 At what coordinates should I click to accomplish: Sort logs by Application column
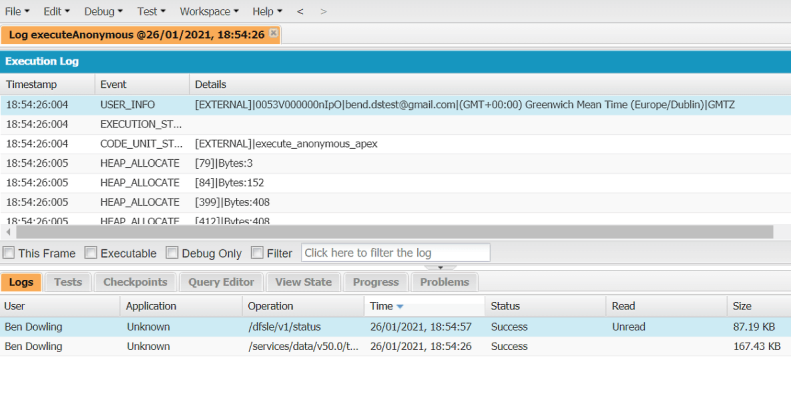(181, 306)
